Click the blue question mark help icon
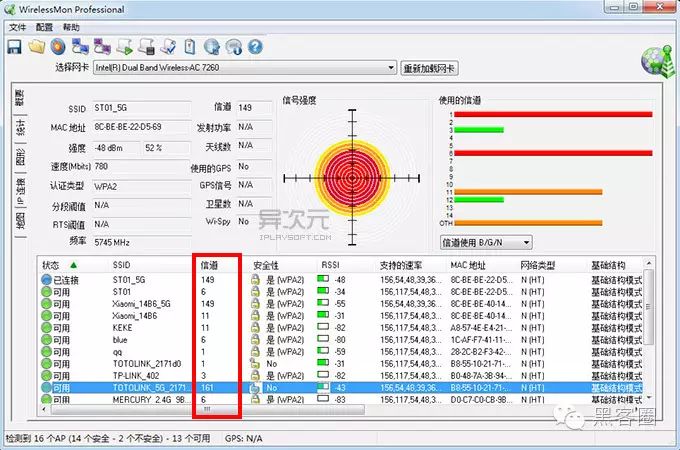680x450 pixels. point(255,47)
